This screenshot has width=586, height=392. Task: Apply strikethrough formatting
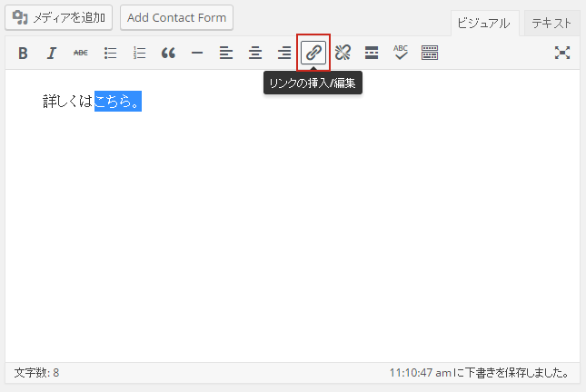coord(81,53)
